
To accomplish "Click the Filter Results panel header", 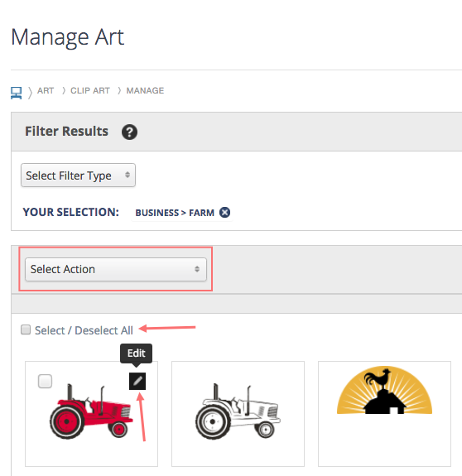I will click(x=237, y=132).
